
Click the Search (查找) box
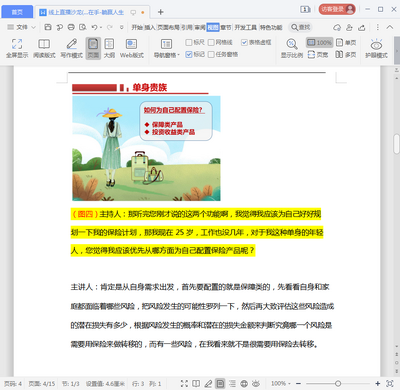pos(300,27)
